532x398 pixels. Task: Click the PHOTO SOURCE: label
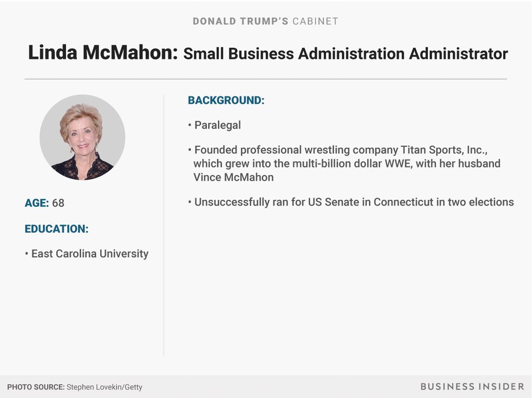36,387
